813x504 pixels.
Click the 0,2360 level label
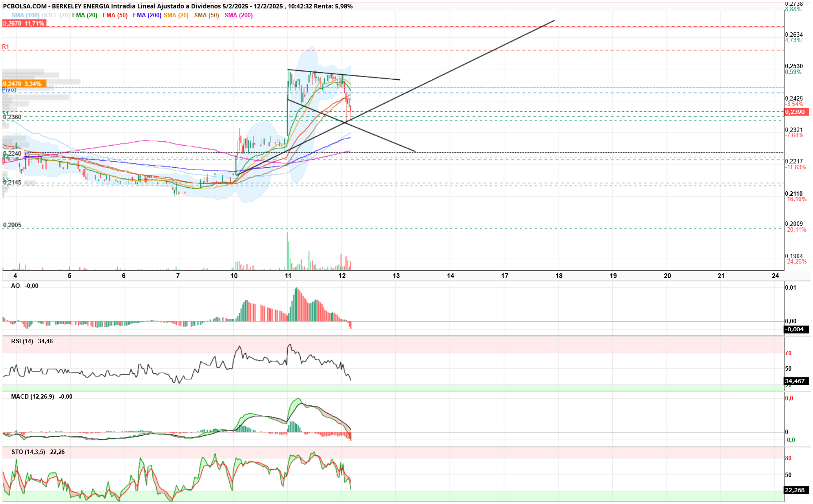point(12,117)
